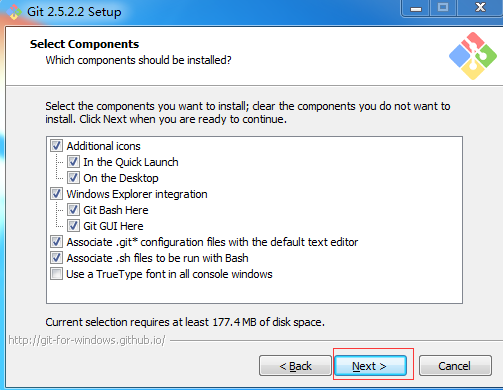The image size is (503, 390).
Task: Disable Git GUI Here option
Action: tap(73, 226)
